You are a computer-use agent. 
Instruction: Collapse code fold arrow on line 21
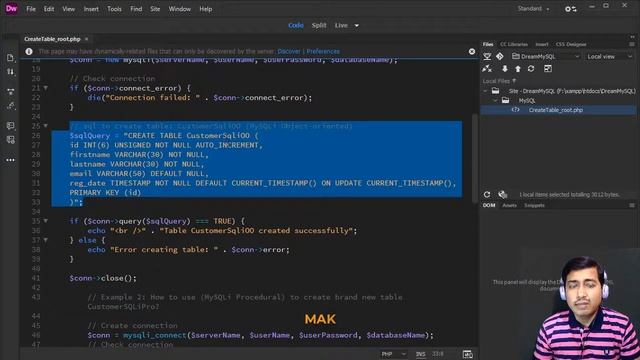point(46,88)
